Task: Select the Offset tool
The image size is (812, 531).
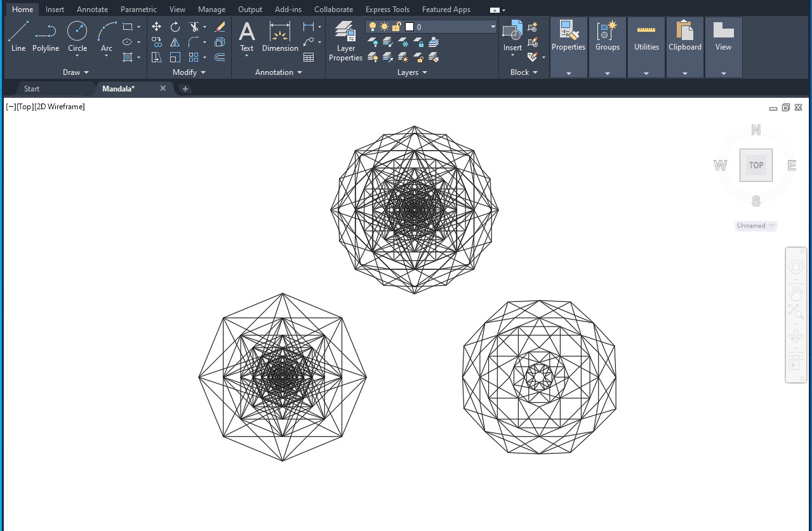Action: [220, 57]
